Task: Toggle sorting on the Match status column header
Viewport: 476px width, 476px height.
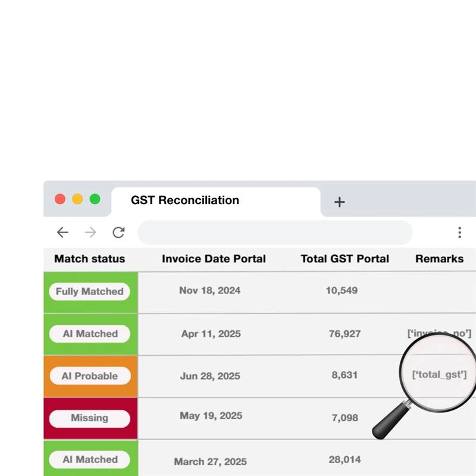Action: (x=89, y=259)
